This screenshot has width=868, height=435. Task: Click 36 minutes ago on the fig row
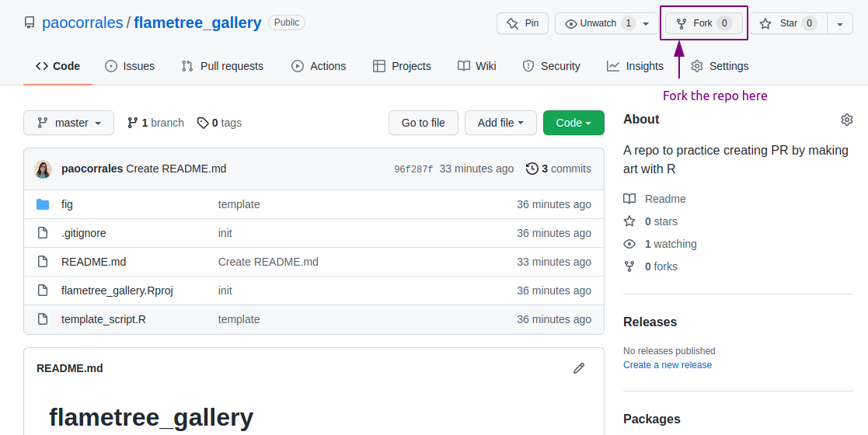pos(554,204)
